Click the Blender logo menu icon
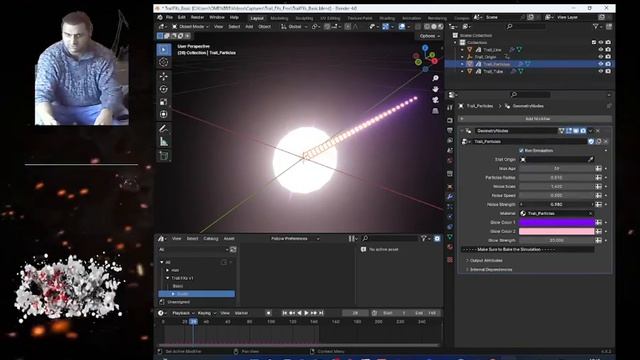 160,18
